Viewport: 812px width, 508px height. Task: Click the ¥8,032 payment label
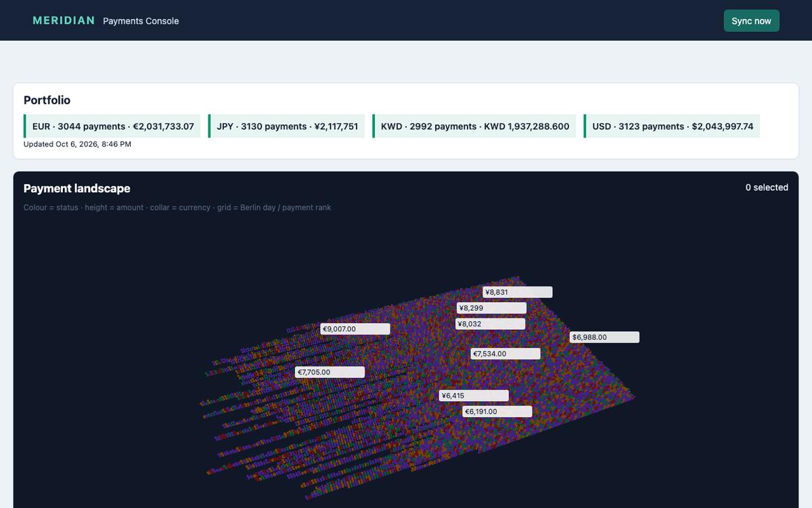click(491, 324)
